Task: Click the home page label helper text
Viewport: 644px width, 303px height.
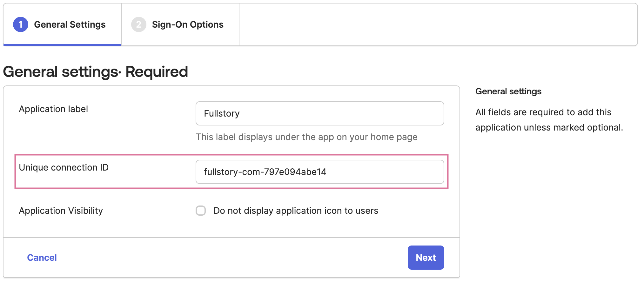Action: [306, 137]
